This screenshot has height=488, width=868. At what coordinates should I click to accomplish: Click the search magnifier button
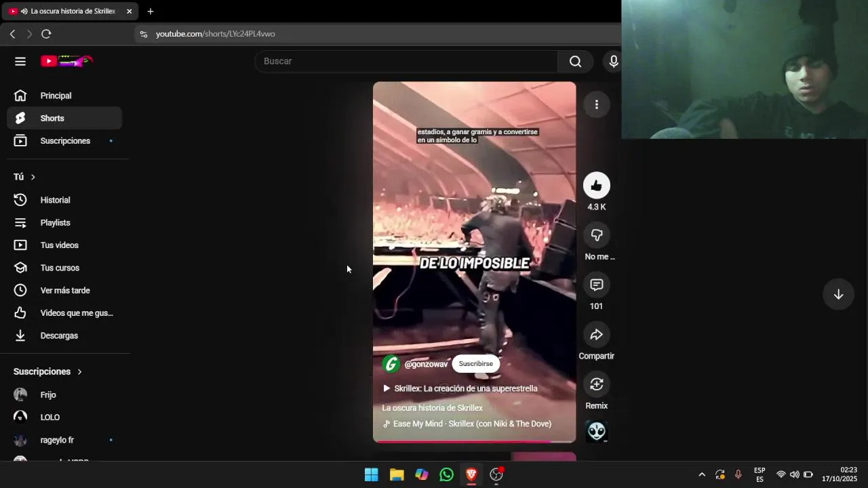click(x=575, y=61)
